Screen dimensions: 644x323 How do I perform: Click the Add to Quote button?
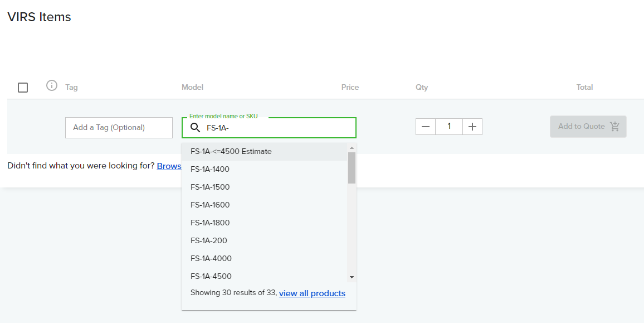(x=588, y=127)
